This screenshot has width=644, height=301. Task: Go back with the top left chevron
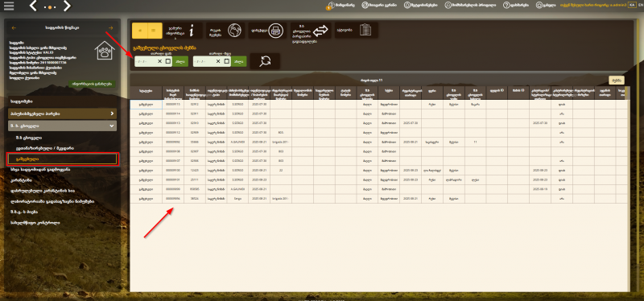tap(34, 6)
